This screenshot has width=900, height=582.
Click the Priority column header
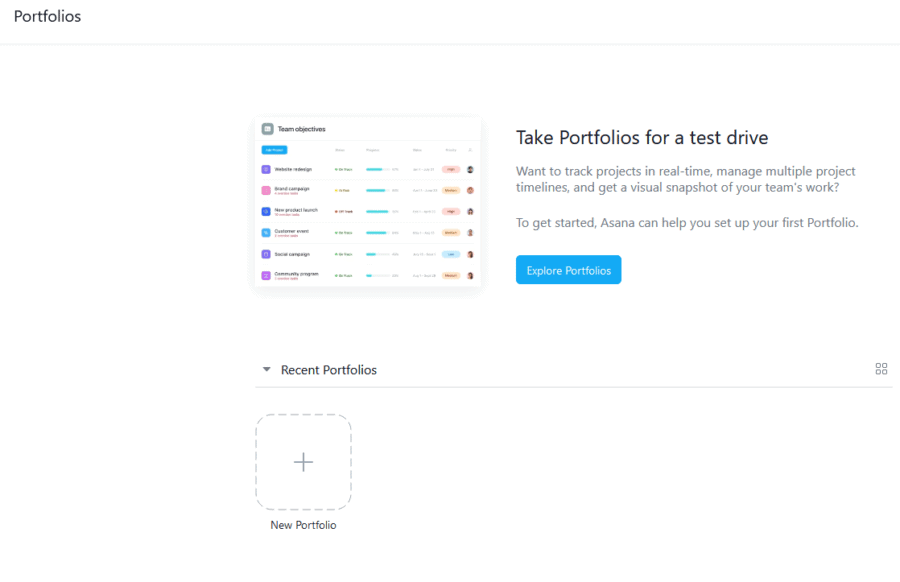451,150
